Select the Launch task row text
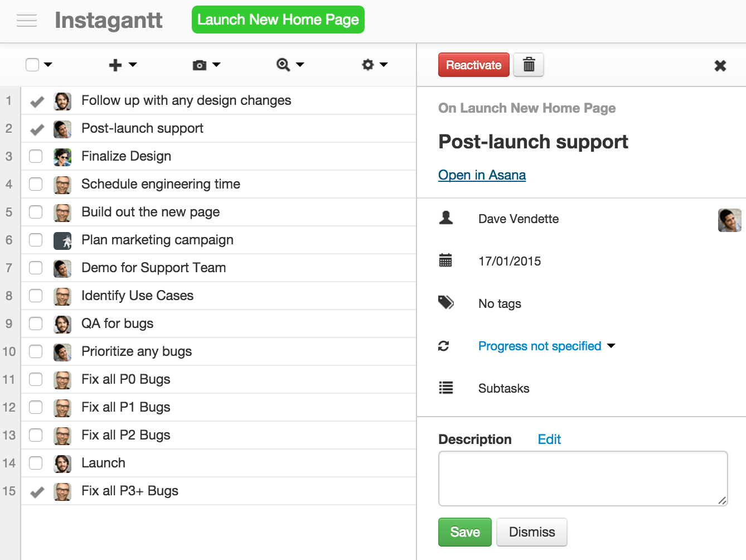 pos(103,463)
